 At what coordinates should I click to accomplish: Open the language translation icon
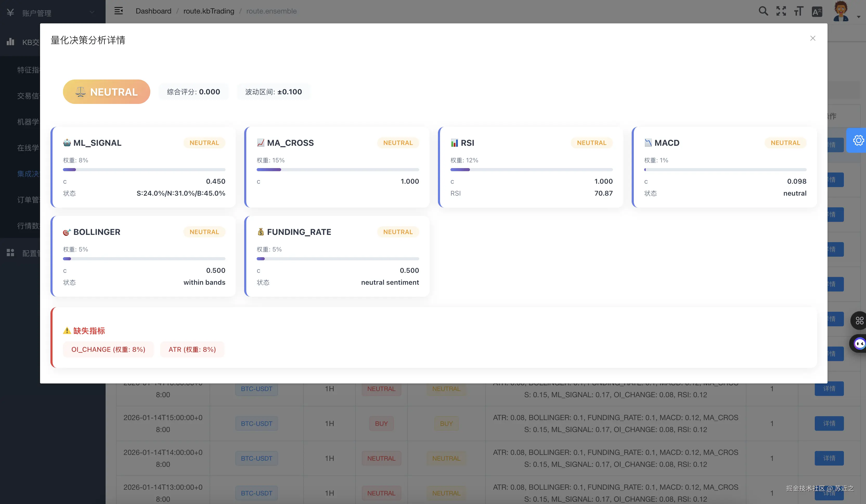click(x=817, y=12)
